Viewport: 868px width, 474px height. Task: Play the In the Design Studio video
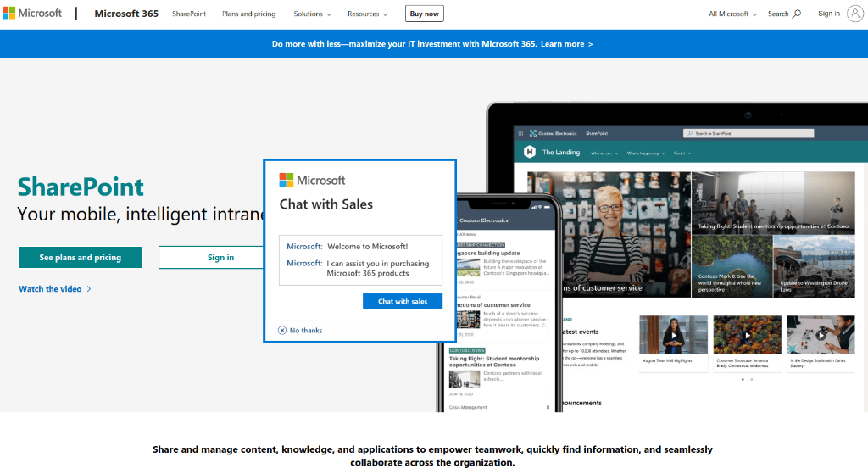click(821, 335)
